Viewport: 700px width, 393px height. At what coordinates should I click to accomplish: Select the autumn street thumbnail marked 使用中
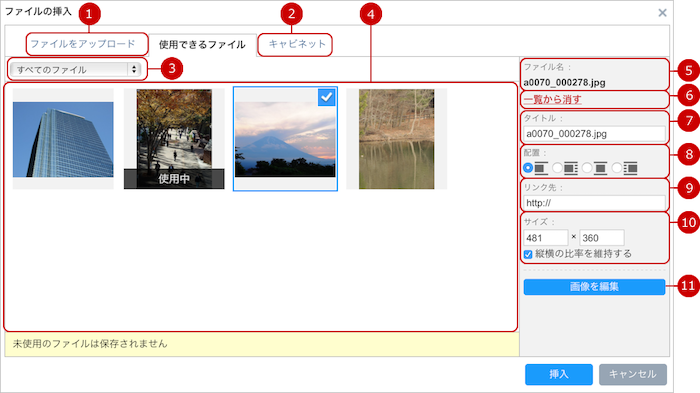[x=174, y=139]
